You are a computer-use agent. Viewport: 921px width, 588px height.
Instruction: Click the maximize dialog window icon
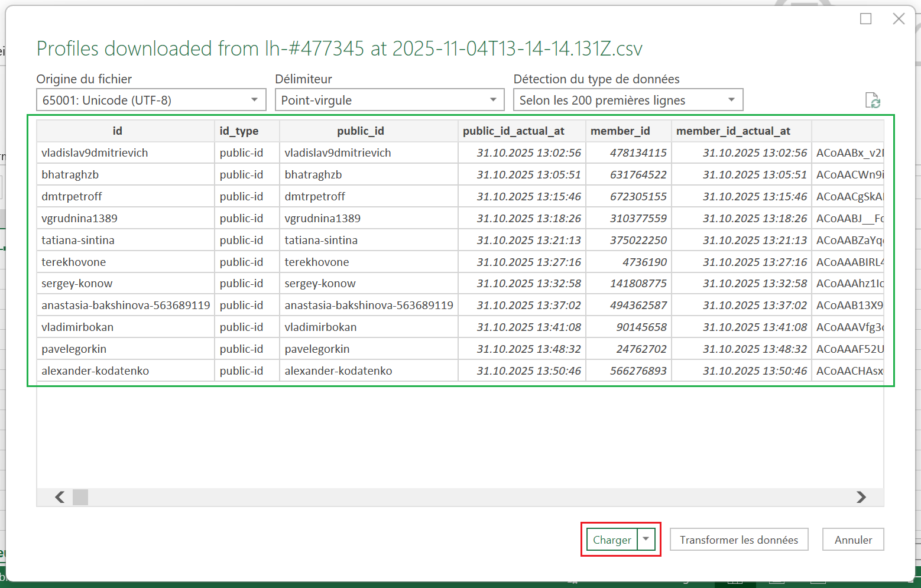[865, 19]
